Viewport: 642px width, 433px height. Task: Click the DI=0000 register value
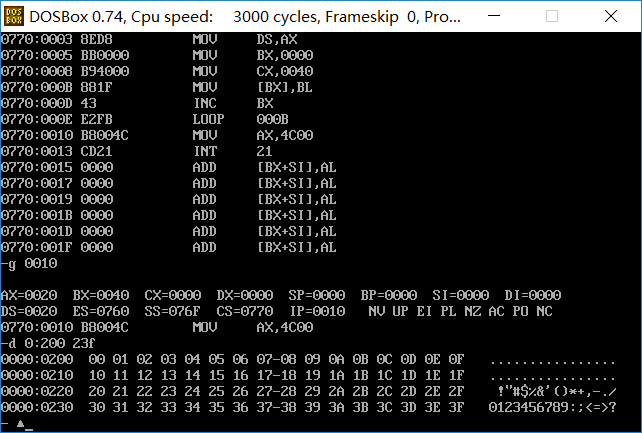coord(533,295)
